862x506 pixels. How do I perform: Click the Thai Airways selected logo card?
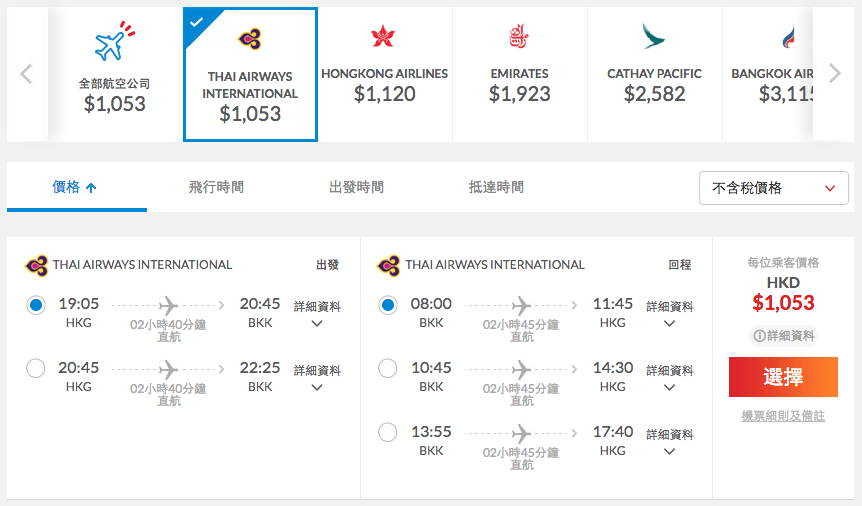[x=250, y=75]
